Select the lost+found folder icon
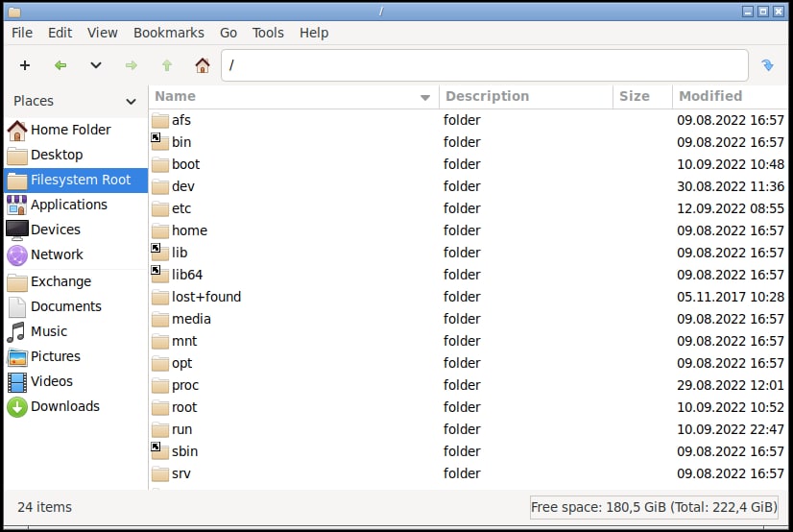This screenshot has height=532, width=793. (x=160, y=297)
